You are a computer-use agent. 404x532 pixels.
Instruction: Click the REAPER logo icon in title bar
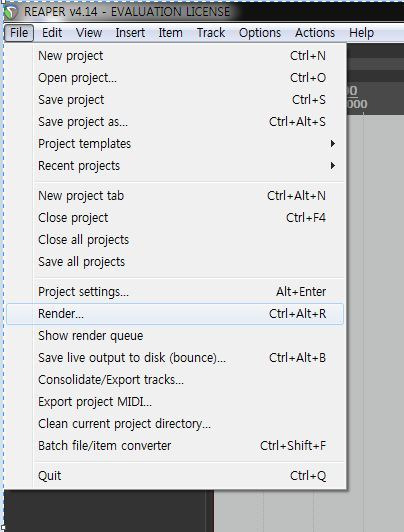[x=11, y=12]
